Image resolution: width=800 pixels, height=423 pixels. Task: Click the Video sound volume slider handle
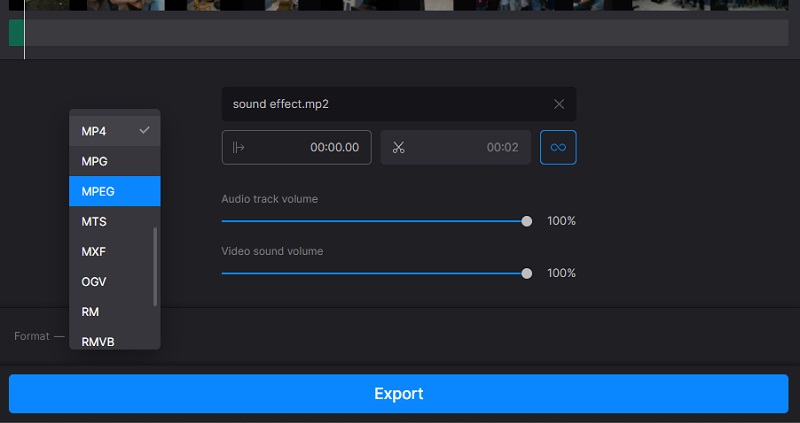[527, 273]
